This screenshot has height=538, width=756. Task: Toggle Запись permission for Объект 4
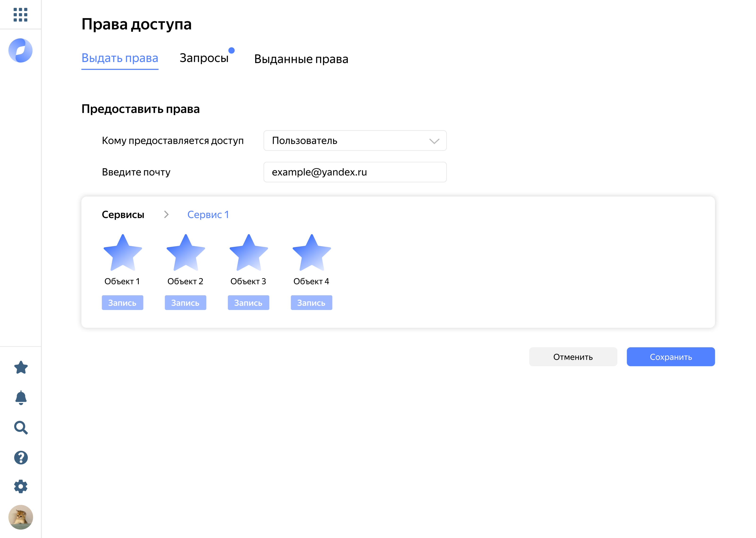coord(311,303)
